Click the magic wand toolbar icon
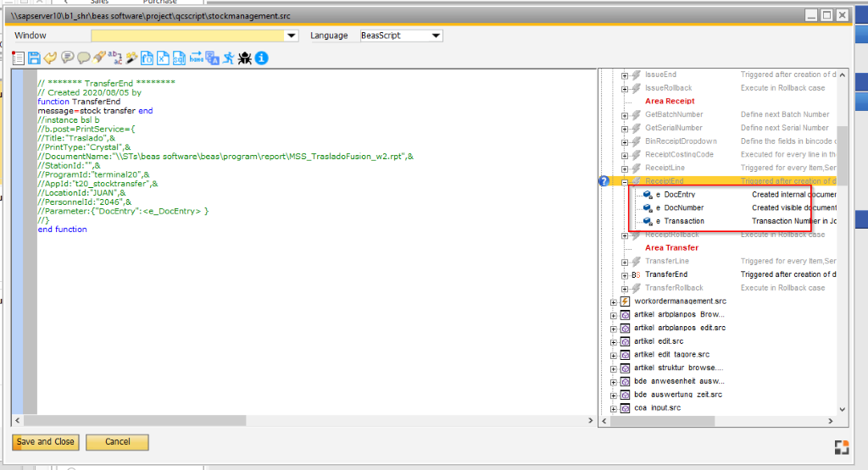 [x=131, y=58]
